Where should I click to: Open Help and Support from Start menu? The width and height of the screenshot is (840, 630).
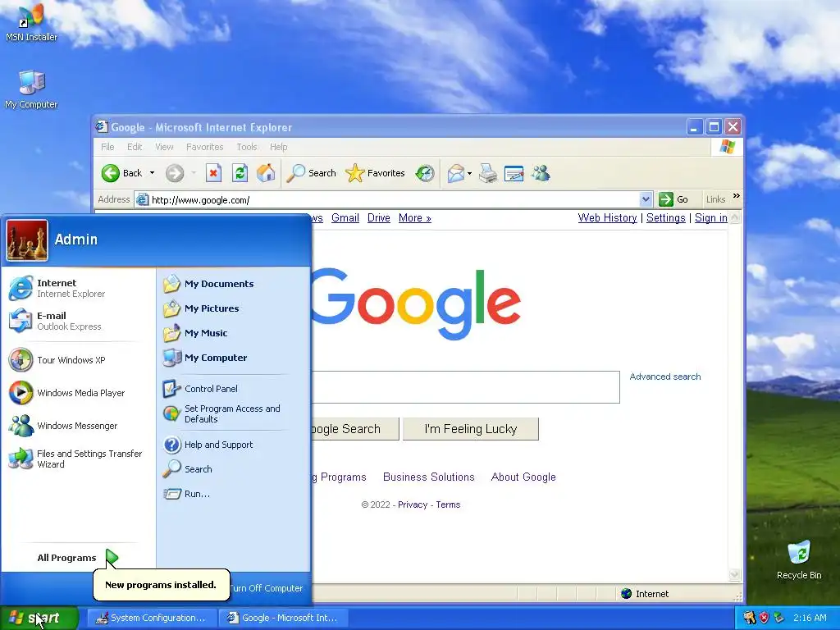(x=233, y=445)
